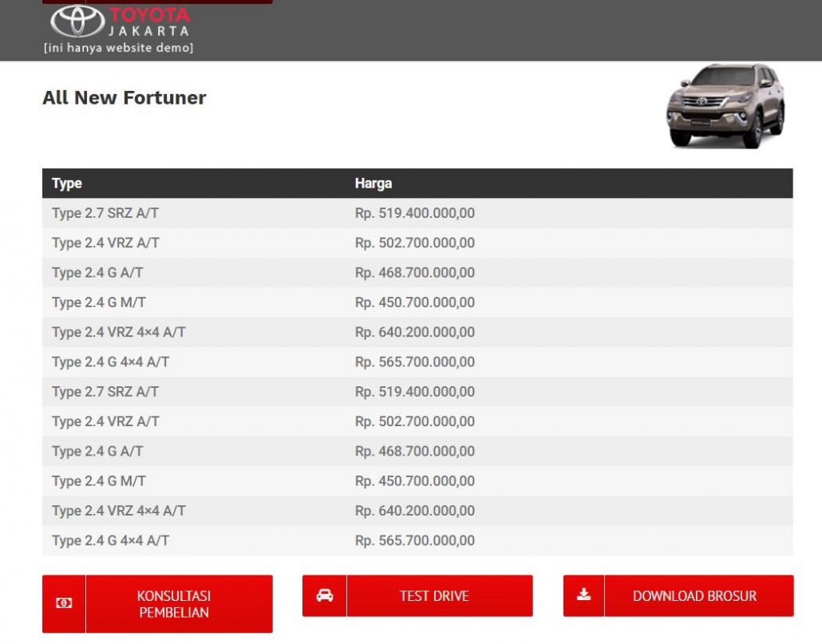The image size is (822, 644).
Task: Click the 'All New Fortuner' heading
Action: point(124,98)
